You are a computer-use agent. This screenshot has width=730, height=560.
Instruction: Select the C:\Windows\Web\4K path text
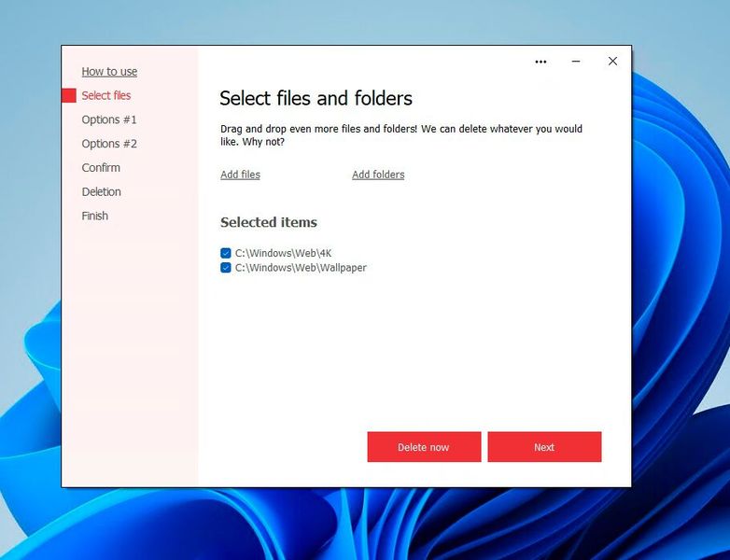tap(284, 253)
